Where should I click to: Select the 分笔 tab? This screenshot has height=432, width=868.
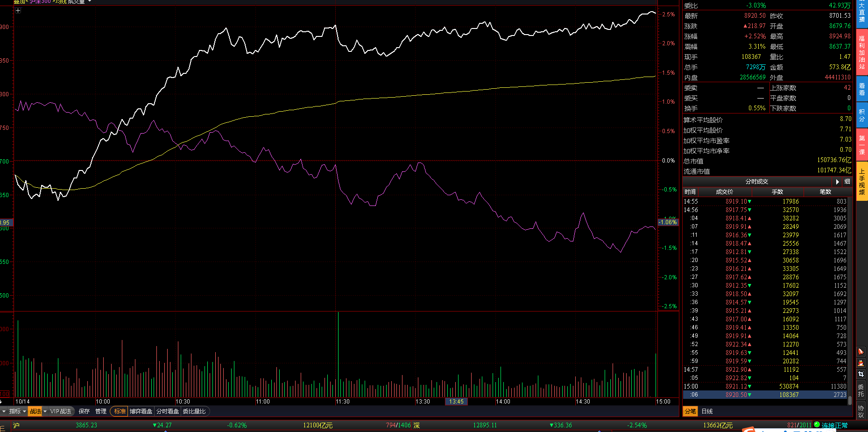tap(690, 411)
